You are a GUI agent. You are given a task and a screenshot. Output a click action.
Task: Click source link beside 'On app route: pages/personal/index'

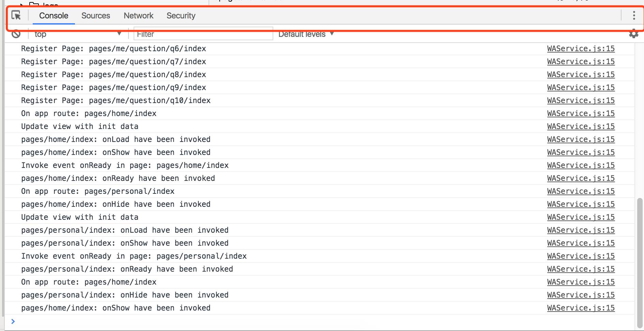[x=581, y=191]
